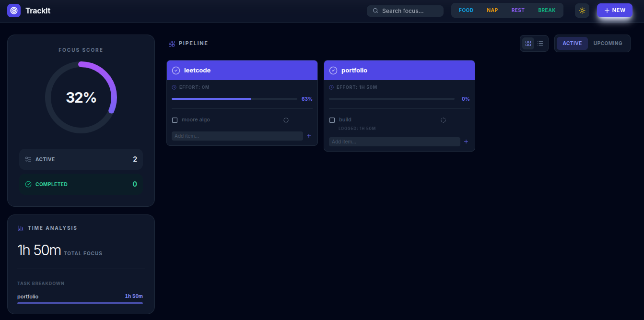This screenshot has height=320, width=644.
Task: Open the Upcoming tab
Action: (x=608, y=43)
